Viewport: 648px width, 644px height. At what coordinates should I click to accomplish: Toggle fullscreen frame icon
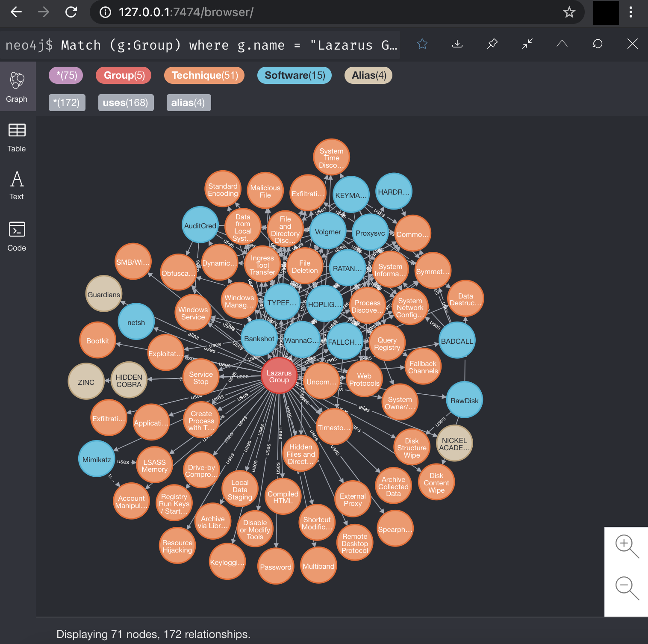click(x=527, y=44)
